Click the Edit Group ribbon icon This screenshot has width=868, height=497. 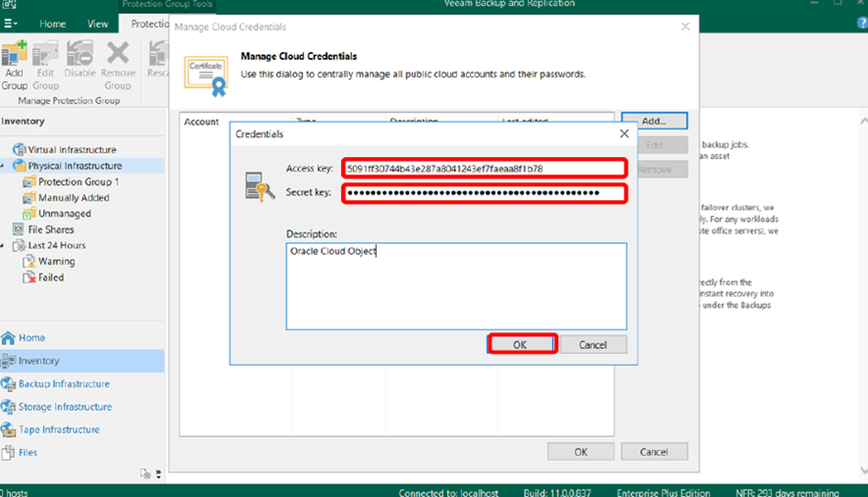coord(45,66)
